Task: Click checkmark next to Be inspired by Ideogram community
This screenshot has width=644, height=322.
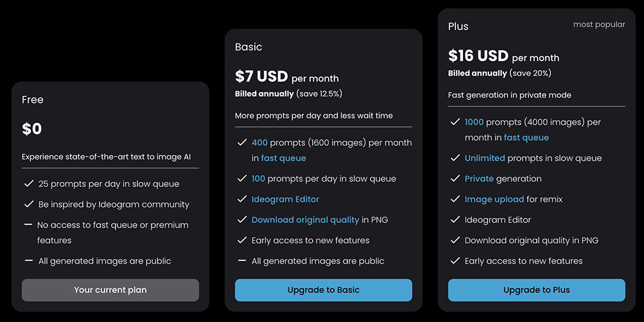Action: coord(28,204)
